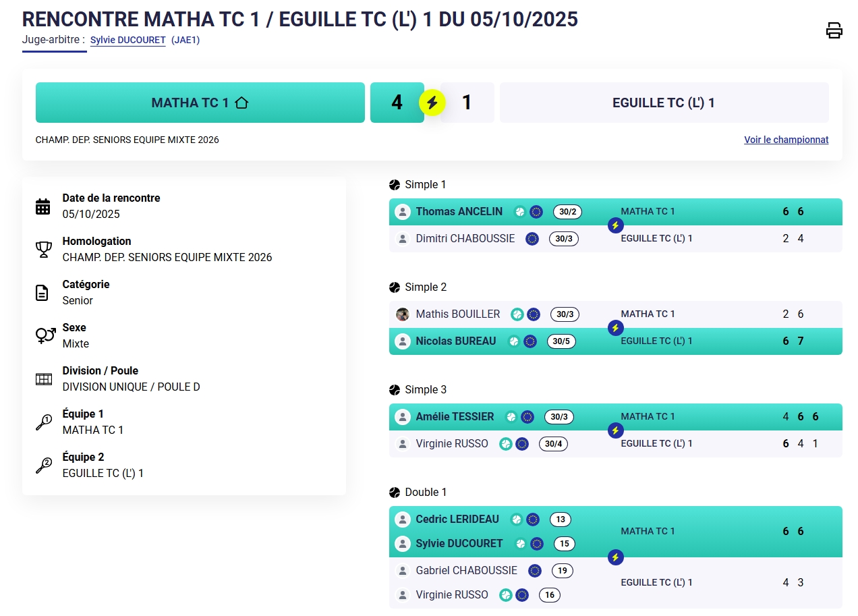Select player Cedric LERIDEAU in Double 1
The image size is (858, 616).
pyautogui.click(x=457, y=520)
